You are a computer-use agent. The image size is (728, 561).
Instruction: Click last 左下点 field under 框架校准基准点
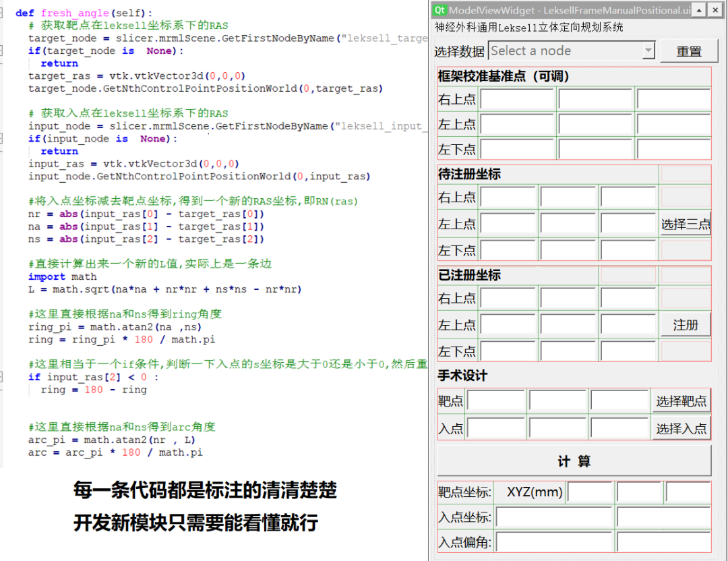(x=673, y=149)
